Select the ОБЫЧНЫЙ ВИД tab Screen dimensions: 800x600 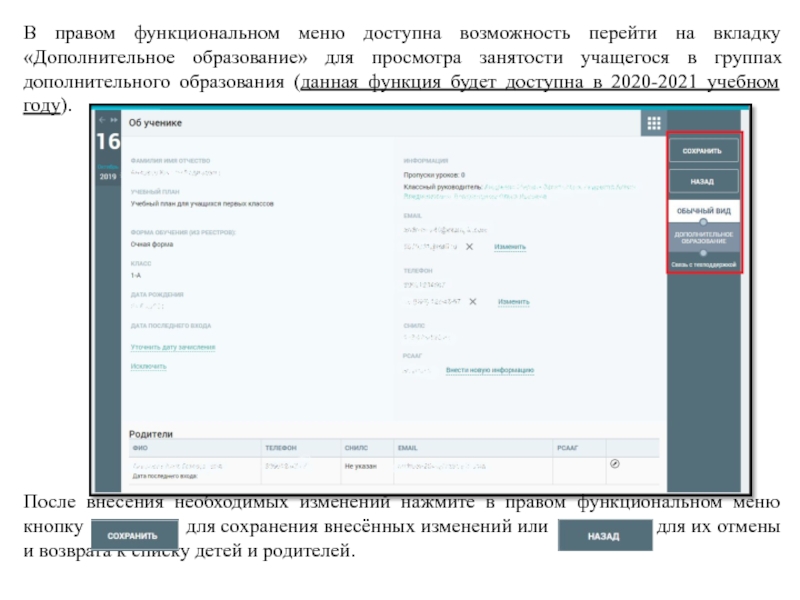click(704, 212)
